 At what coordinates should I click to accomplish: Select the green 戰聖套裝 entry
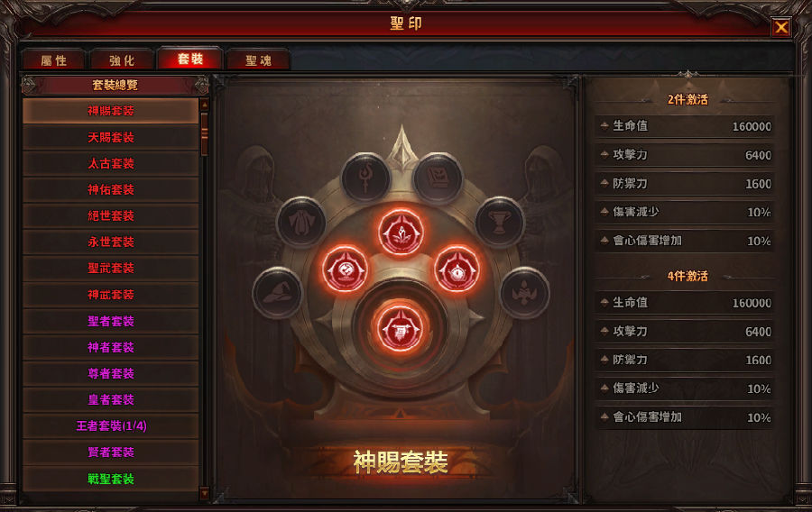click(111, 479)
